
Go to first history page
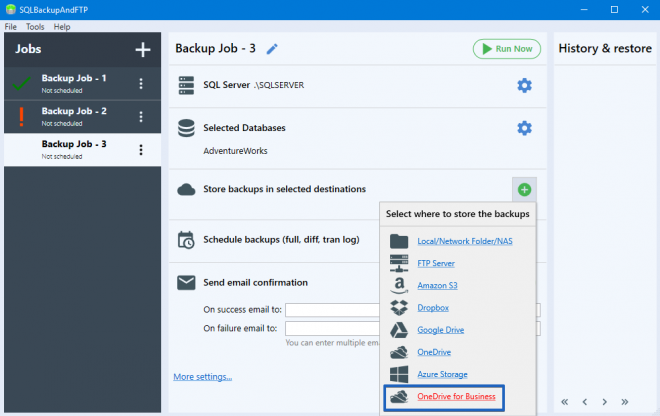pyautogui.click(x=564, y=402)
